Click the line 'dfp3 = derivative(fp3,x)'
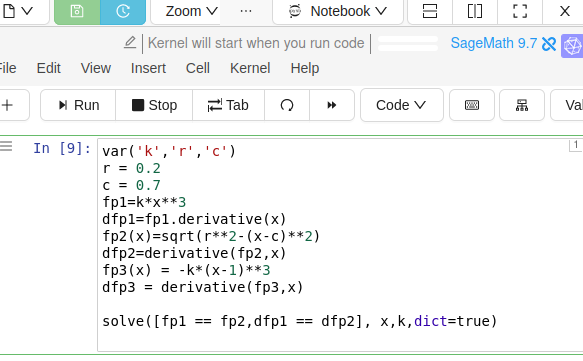Viewport: 583px width, 361px height. (203, 287)
